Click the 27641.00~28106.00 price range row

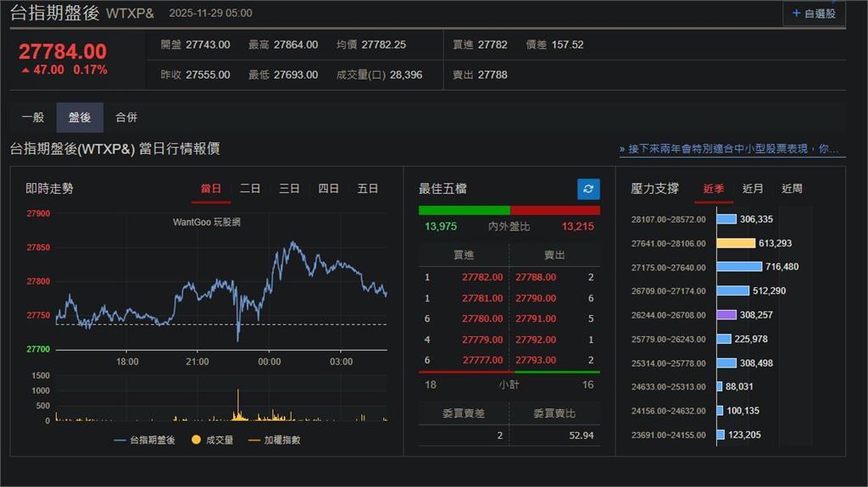pyautogui.click(x=711, y=243)
